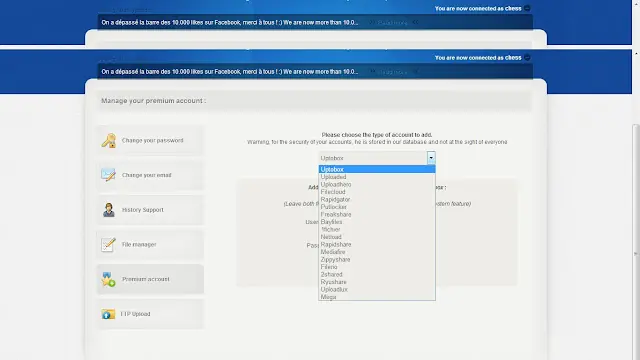Select Rapidgator from the dropdown list
The image size is (640, 360).
377,199
